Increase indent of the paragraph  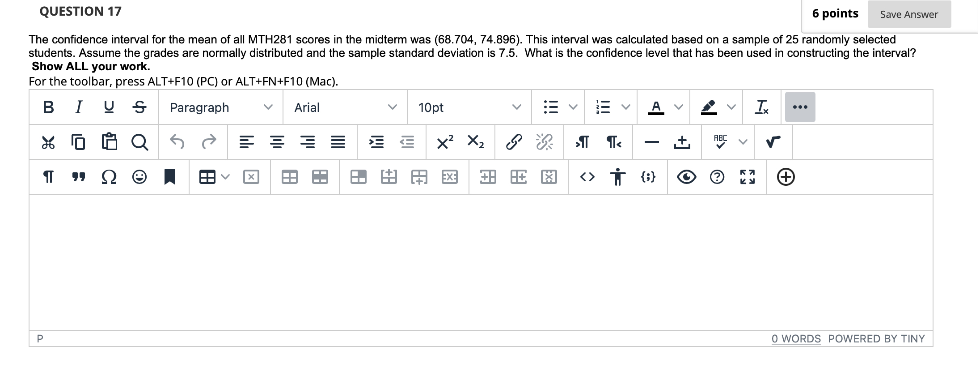376,142
